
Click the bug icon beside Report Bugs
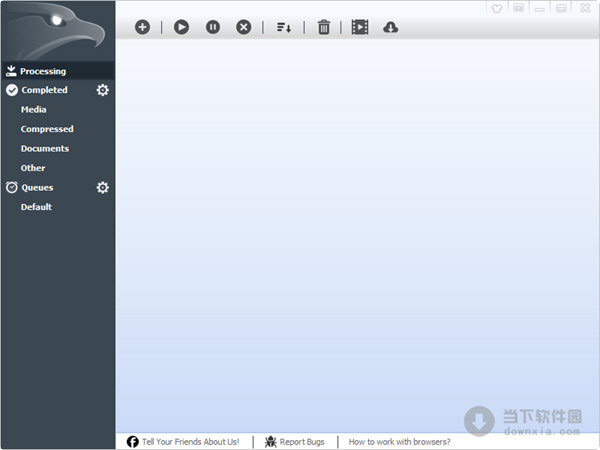coord(271,442)
